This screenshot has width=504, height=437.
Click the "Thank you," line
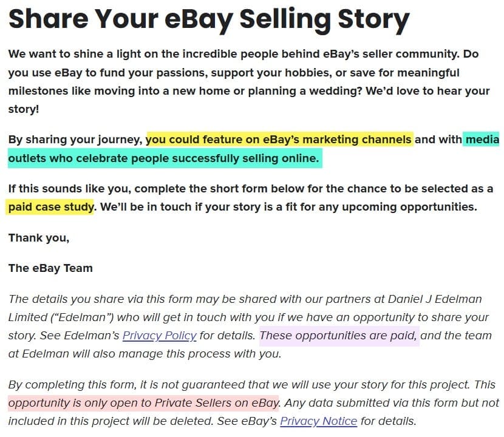(x=39, y=237)
